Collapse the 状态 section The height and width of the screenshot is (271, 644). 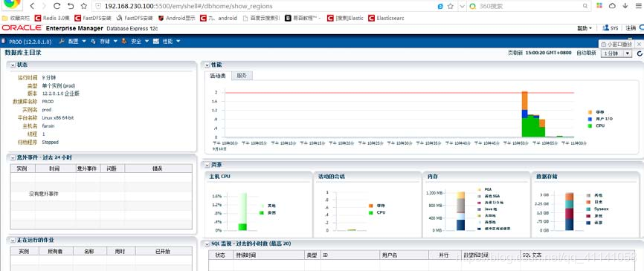coord(13,65)
